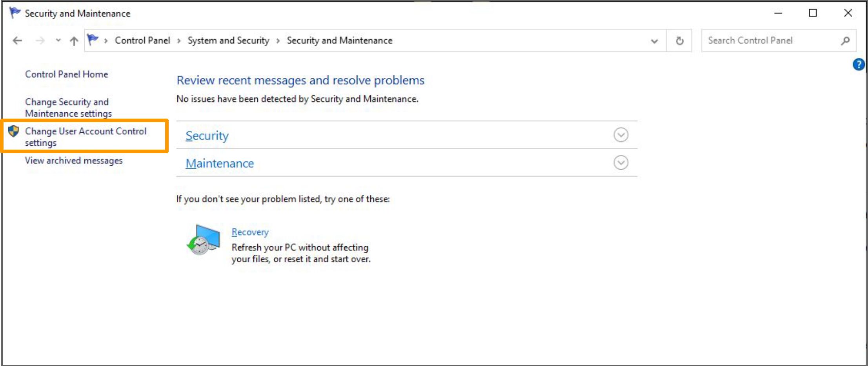Click the blue flag icon in address bar
Image resolution: width=868 pixels, height=366 pixels.
[x=93, y=40]
